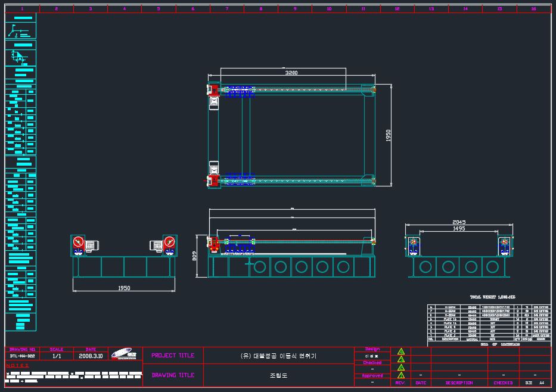Image resolution: width=556 pixels, height=392 pixels.
Task: Click the PROJECT TITLE label
Action: pyautogui.click(x=173, y=355)
